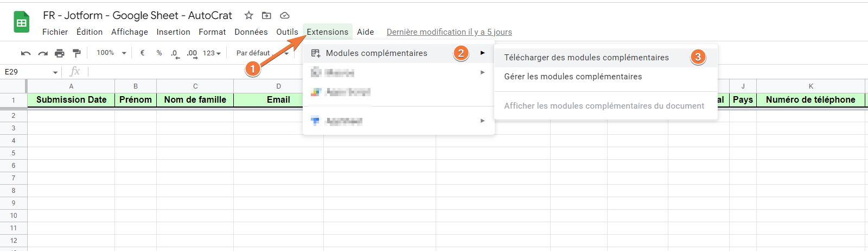This screenshot has width=868, height=251.
Task: Open the Extensions menu
Action: point(327,32)
